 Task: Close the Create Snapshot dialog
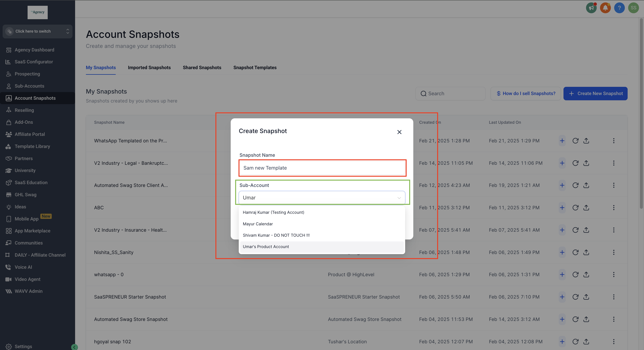[399, 132]
